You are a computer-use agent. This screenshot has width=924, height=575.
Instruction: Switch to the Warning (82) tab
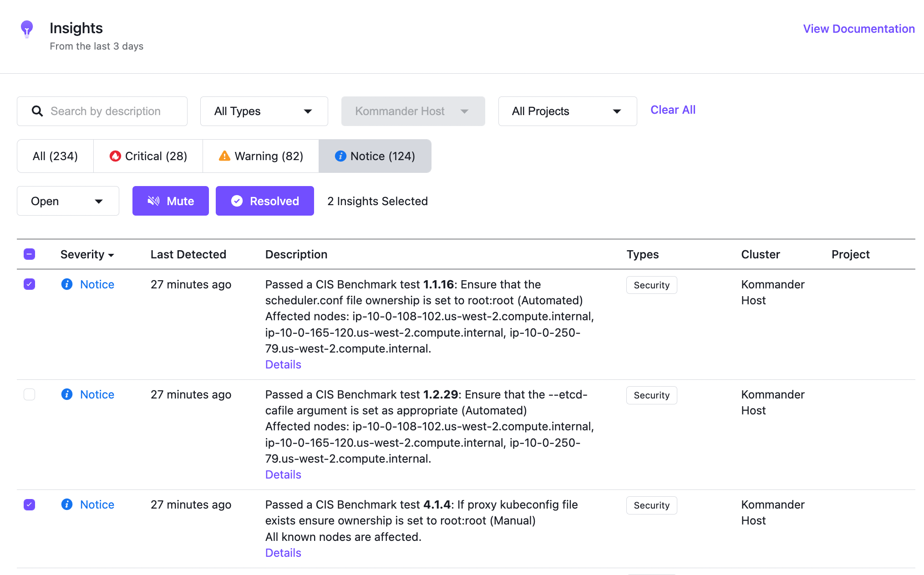pos(261,156)
